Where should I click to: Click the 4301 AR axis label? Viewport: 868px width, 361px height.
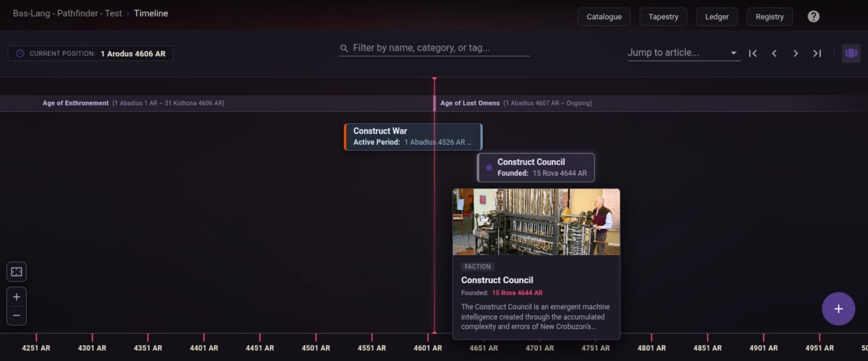click(92, 348)
